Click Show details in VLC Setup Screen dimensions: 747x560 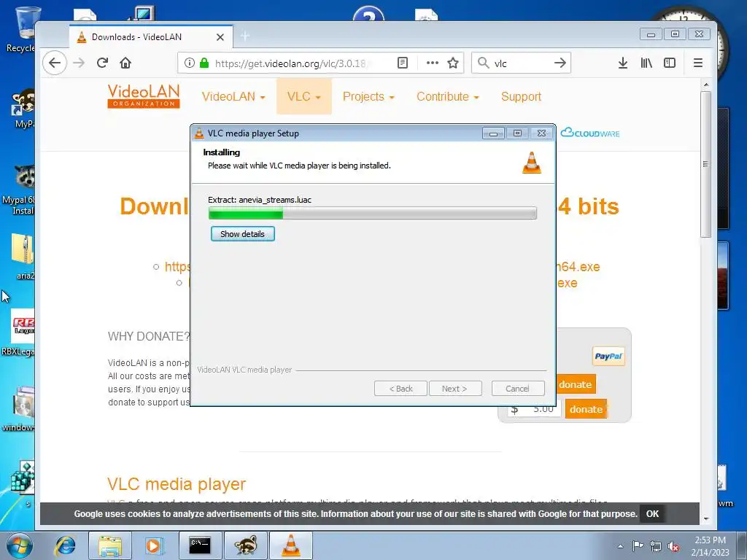[242, 234]
